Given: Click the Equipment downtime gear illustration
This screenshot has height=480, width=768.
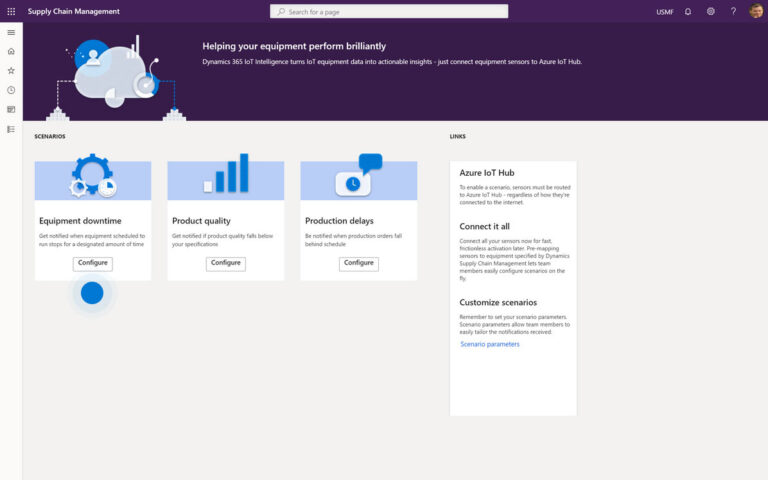Looking at the screenshot, I should click(x=93, y=175).
